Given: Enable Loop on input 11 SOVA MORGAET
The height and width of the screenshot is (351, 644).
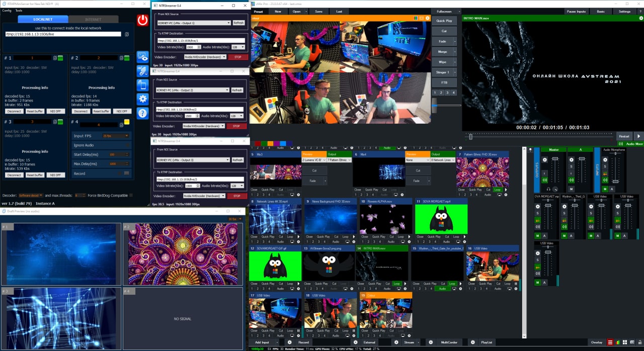Looking at the screenshot, I should point(456,238).
